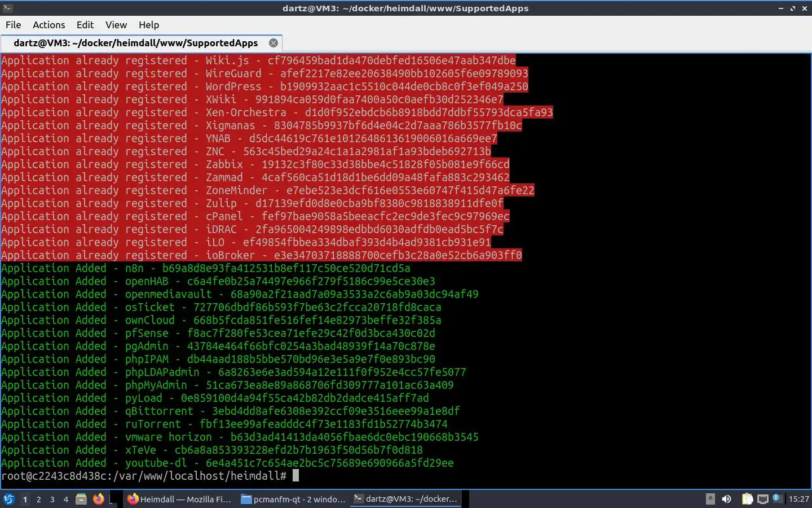Click the 15:27 clock
Image resolution: width=812 pixels, height=508 pixels.
798,499
